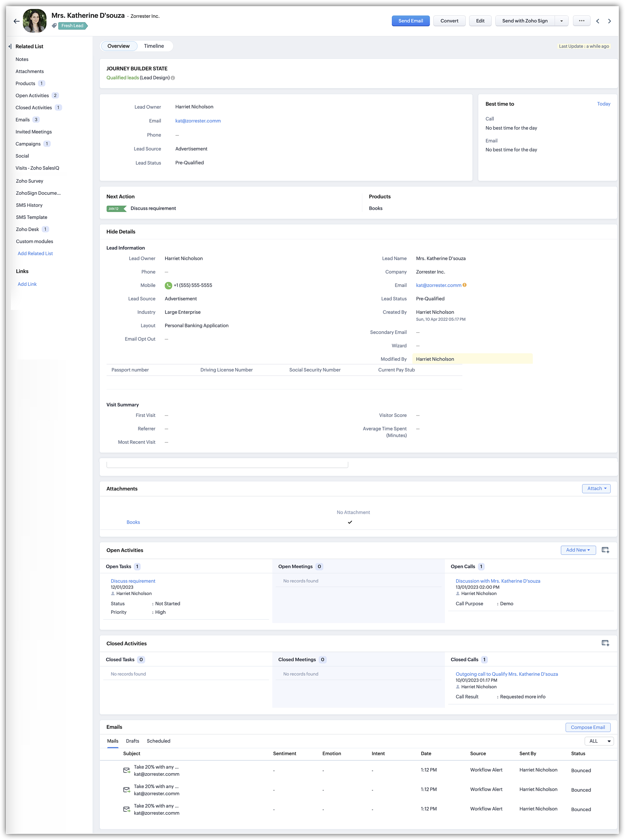Click the back arrow icon
This screenshot has width=625, height=840.
coord(16,21)
